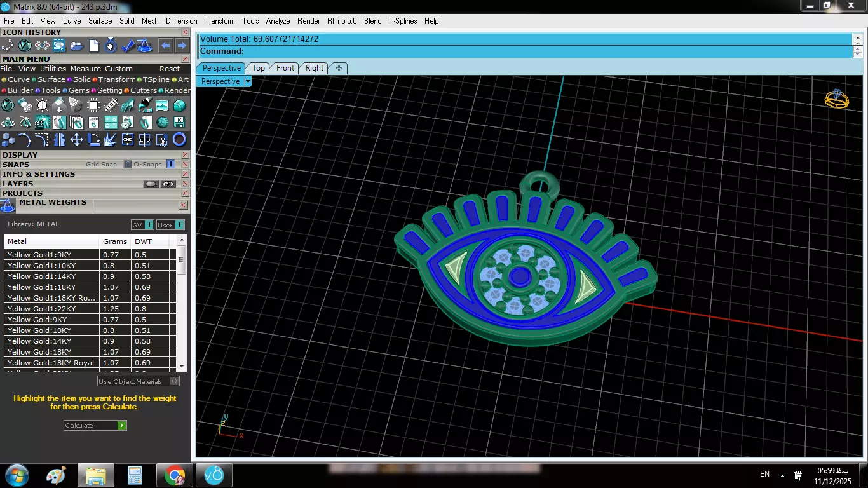The image size is (868, 488).
Task: Click the scissors cut icon
Action: click(162, 140)
